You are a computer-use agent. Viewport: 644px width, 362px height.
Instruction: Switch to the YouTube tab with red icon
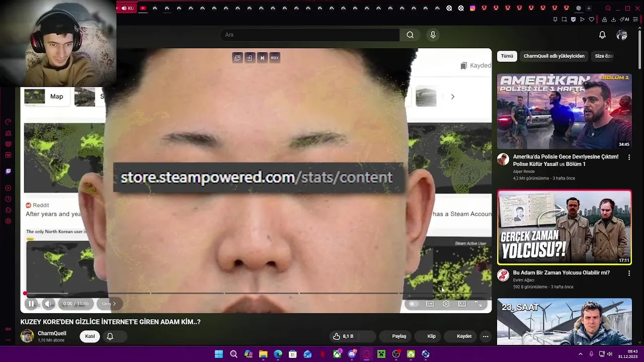(x=143, y=8)
